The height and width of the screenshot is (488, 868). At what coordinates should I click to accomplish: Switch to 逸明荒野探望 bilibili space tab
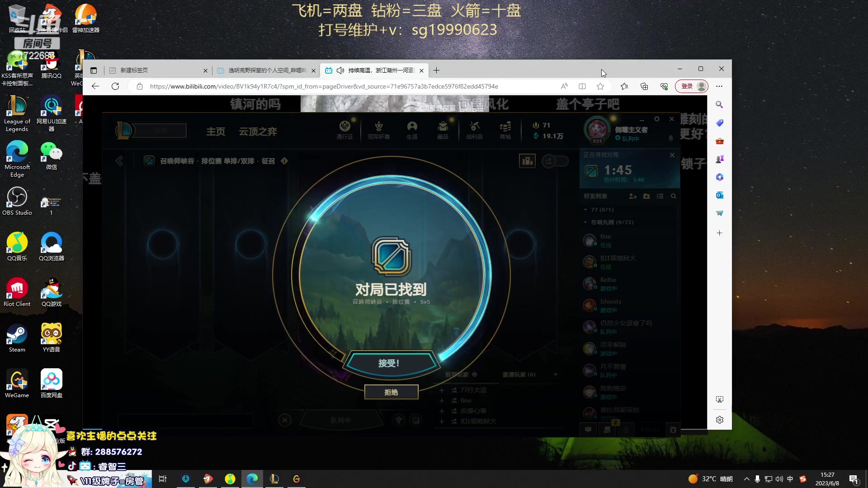pyautogui.click(x=267, y=70)
